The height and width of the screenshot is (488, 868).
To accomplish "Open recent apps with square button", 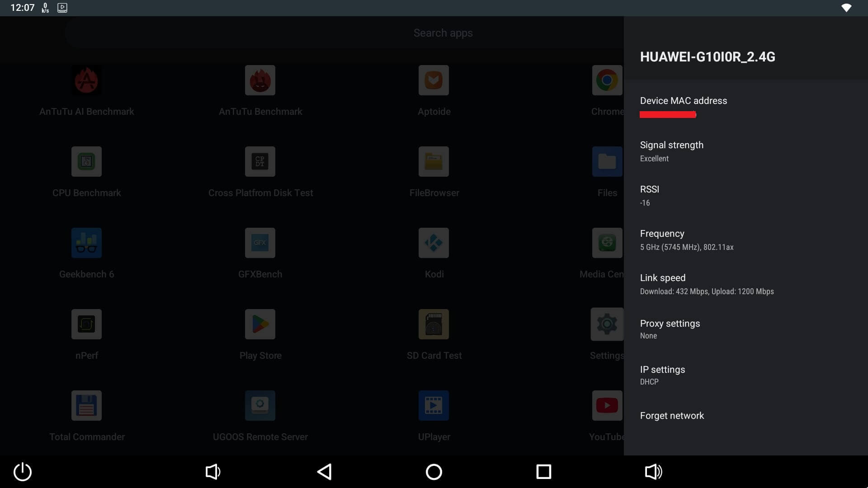I will click(543, 472).
